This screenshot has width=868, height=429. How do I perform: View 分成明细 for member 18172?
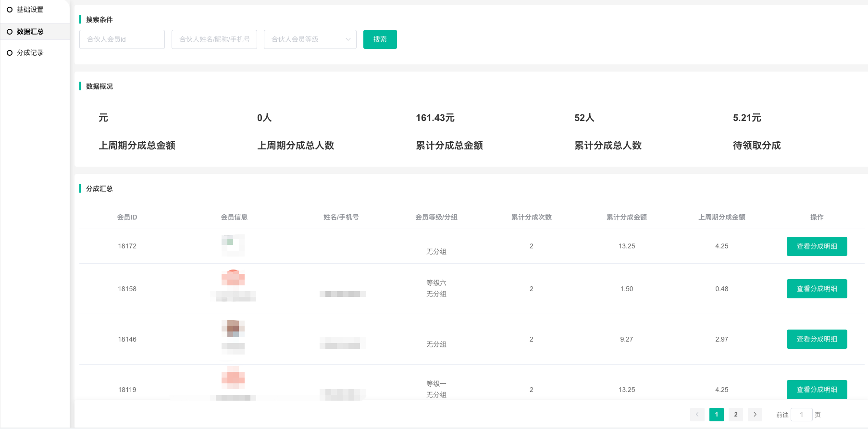817,246
